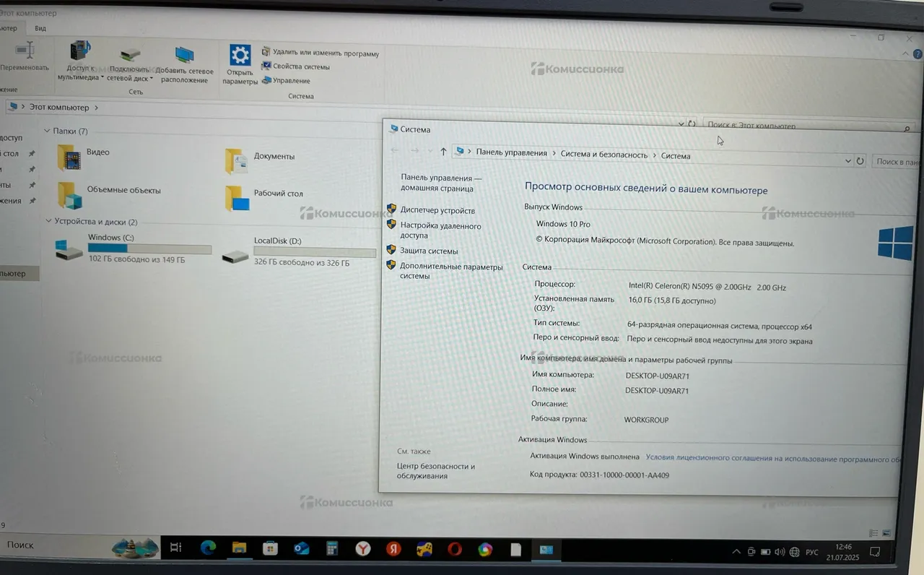The image size is (924, 575).
Task: Focus Поиск в: Этот компьютер search field
Action: (808, 126)
